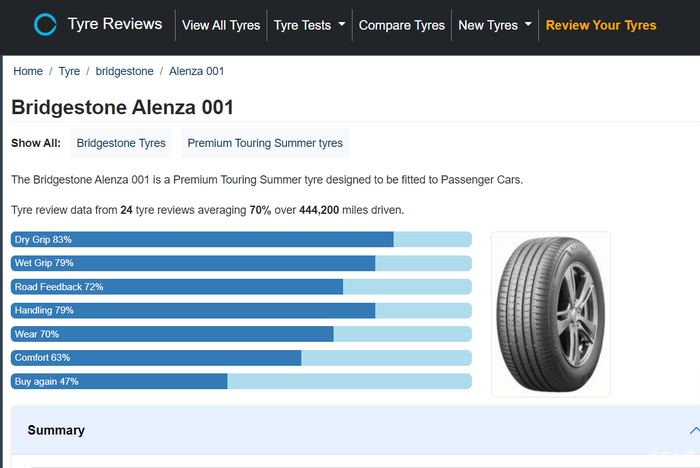Expand the Tyre Tests dropdown menu

(x=310, y=26)
